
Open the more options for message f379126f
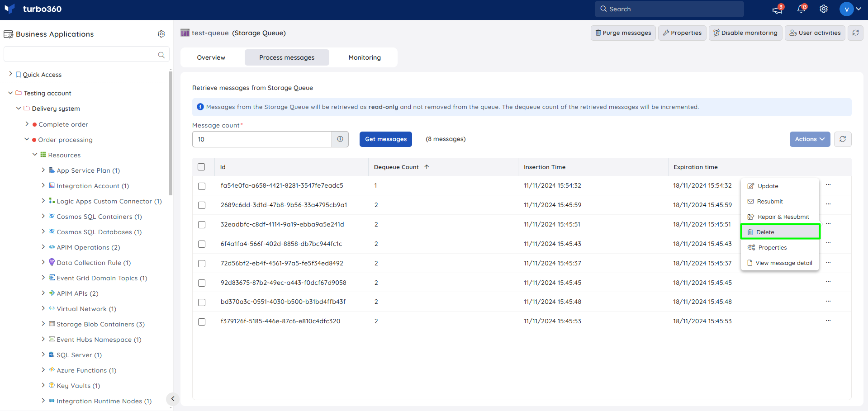[x=828, y=321]
